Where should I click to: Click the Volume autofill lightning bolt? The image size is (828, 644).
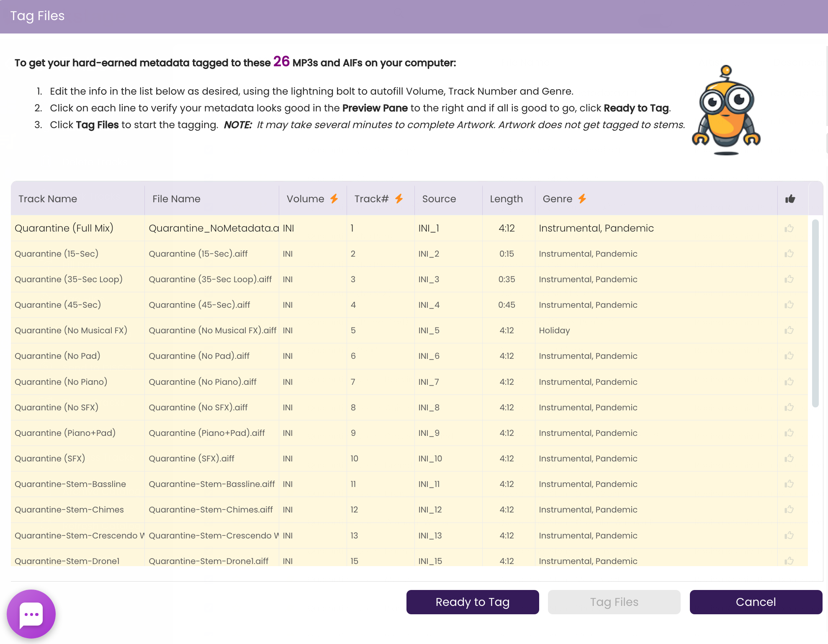point(334,198)
